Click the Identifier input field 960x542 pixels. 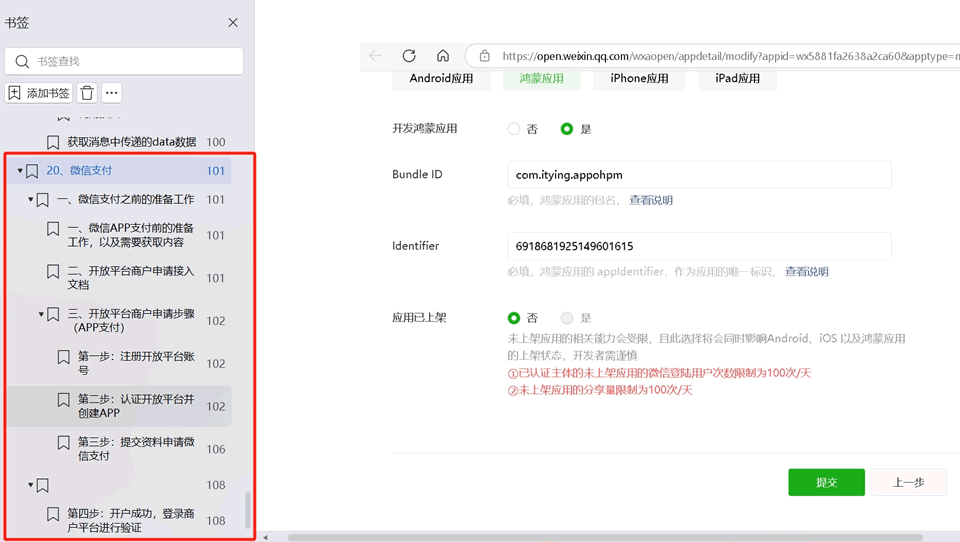pyautogui.click(x=699, y=246)
